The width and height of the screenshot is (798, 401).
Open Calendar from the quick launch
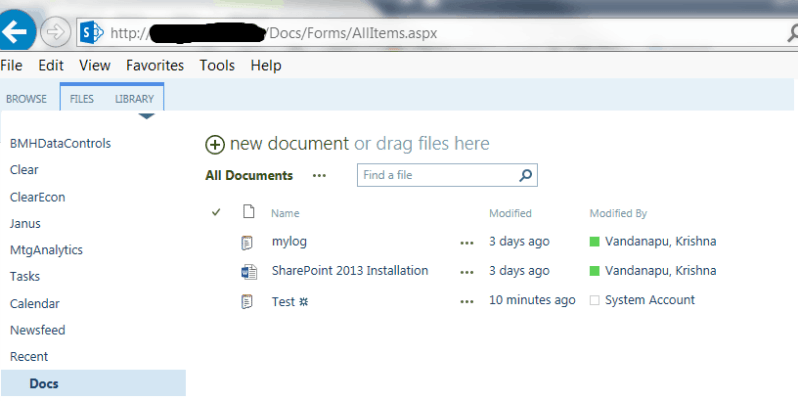(x=35, y=303)
